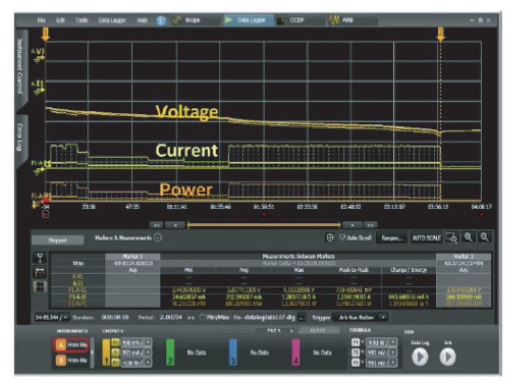Enable the Min/Max checkbox
The height and width of the screenshot is (387, 520).
tap(202, 318)
